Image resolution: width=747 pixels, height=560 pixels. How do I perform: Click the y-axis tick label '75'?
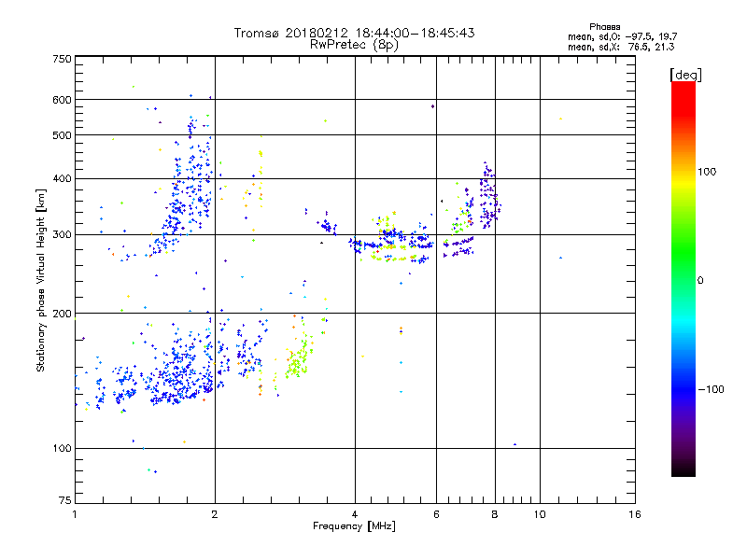(x=65, y=500)
